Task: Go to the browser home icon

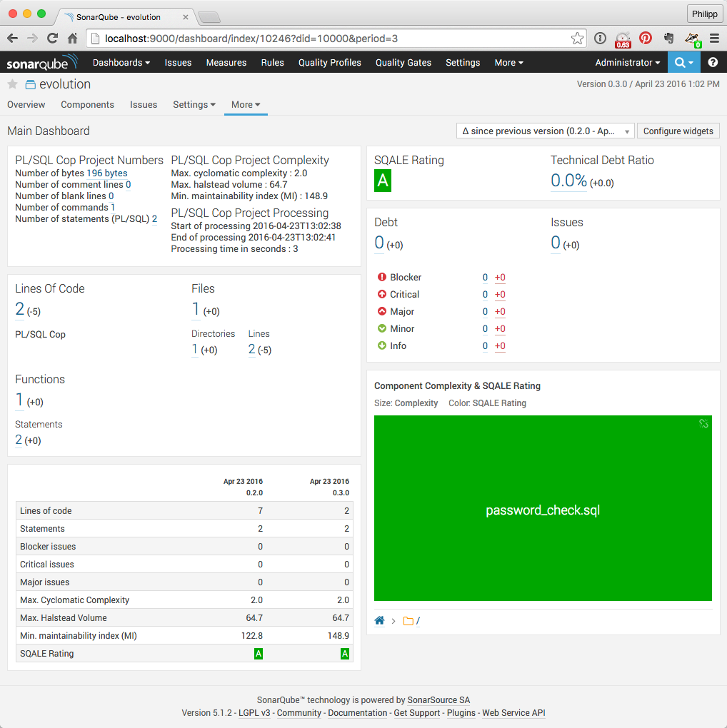Action: [72, 39]
